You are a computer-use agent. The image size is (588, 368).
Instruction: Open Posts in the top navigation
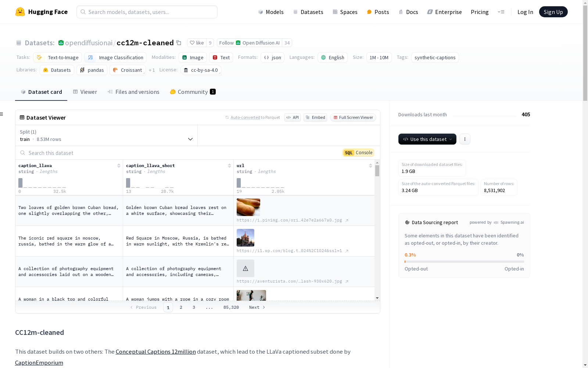tap(378, 12)
